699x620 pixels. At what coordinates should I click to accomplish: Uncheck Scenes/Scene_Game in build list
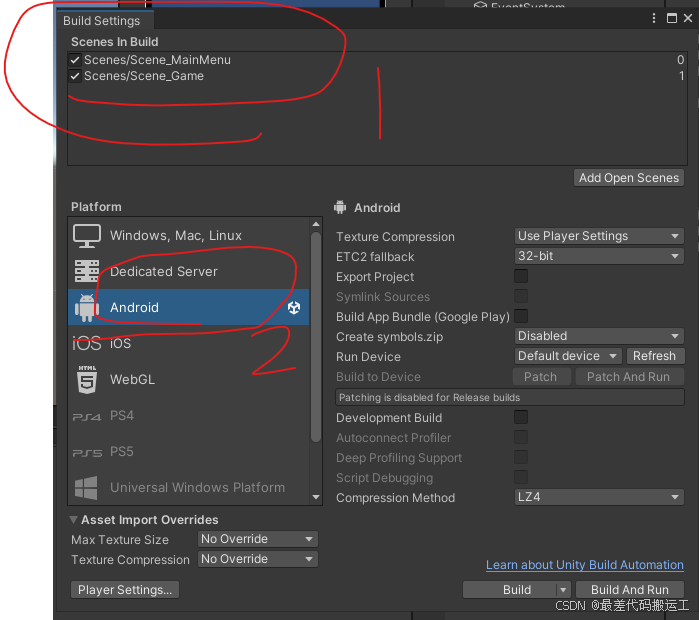(x=75, y=76)
